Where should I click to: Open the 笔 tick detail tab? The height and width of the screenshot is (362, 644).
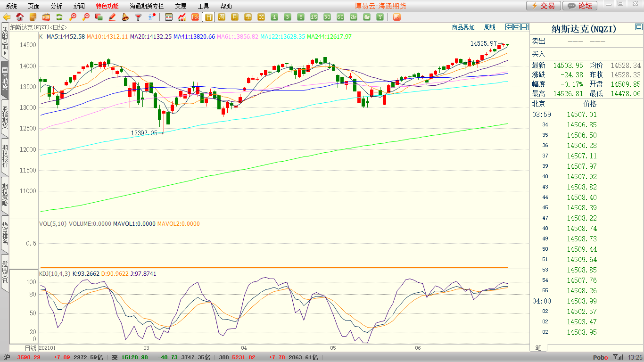[x=538, y=348]
